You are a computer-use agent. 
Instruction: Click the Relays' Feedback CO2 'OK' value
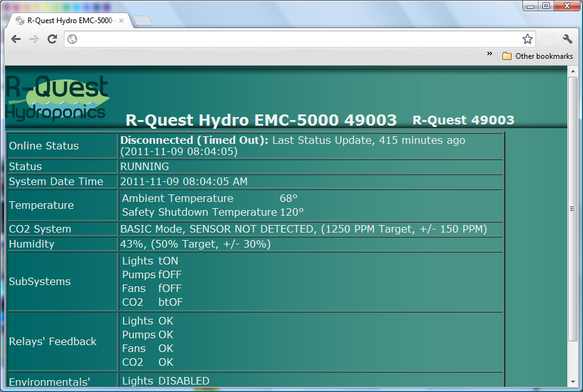coord(166,362)
